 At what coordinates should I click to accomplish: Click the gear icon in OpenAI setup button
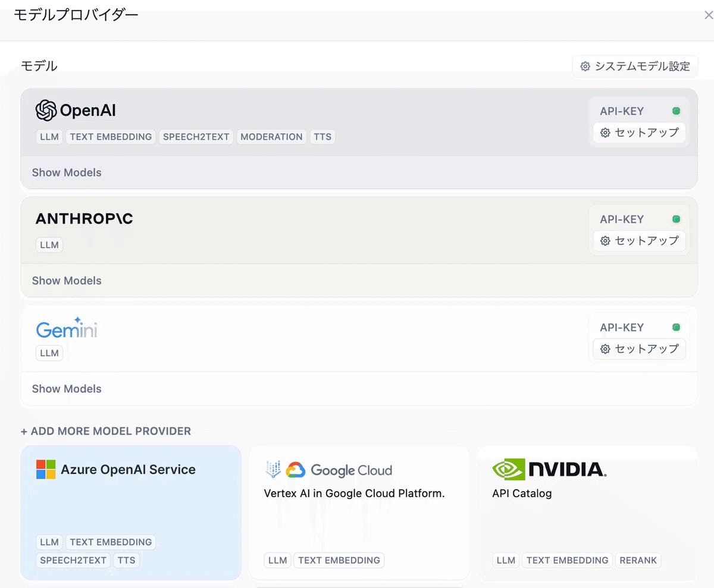605,133
